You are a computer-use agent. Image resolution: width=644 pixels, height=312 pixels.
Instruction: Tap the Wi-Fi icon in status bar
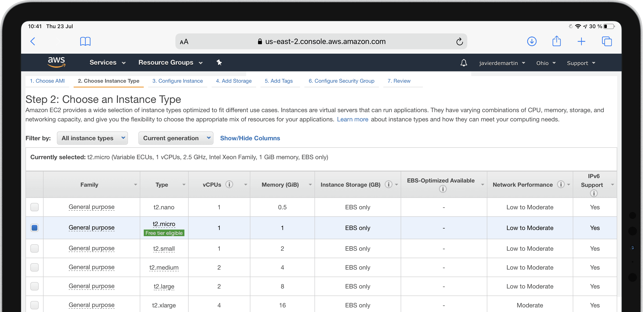(x=578, y=26)
